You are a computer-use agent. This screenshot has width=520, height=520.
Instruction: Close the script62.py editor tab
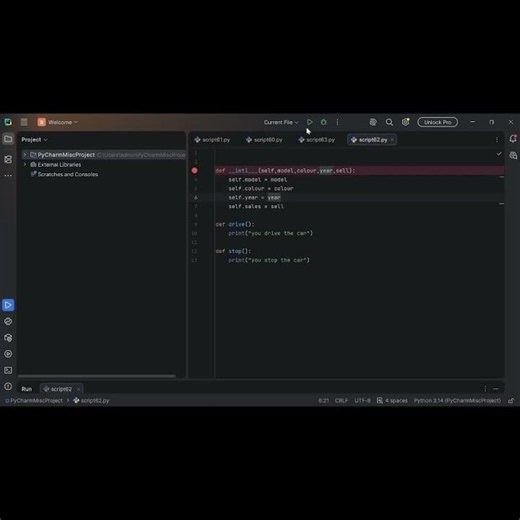392,140
